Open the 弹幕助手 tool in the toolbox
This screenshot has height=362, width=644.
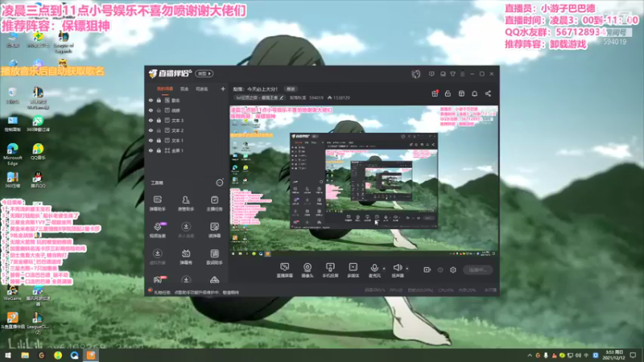click(157, 204)
